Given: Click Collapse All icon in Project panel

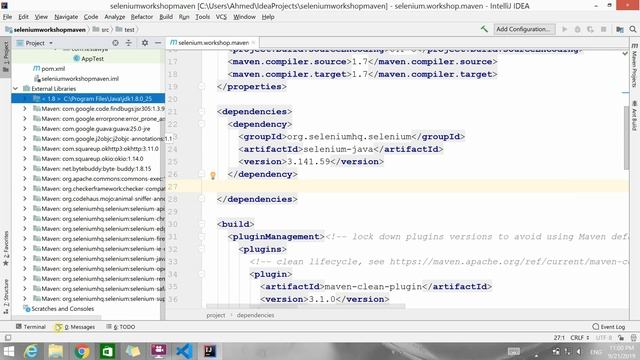Looking at the screenshot, I should coord(129,43).
